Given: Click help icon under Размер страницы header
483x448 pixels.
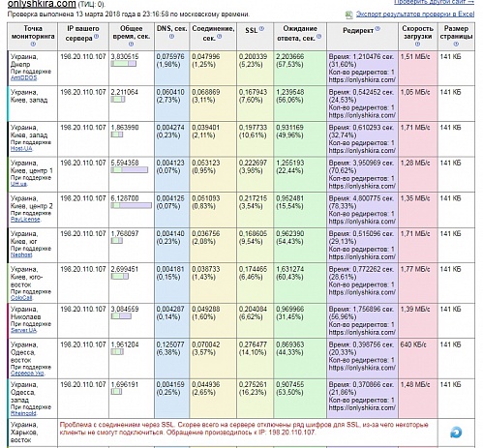Looking at the screenshot, I should click(x=456, y=45).
